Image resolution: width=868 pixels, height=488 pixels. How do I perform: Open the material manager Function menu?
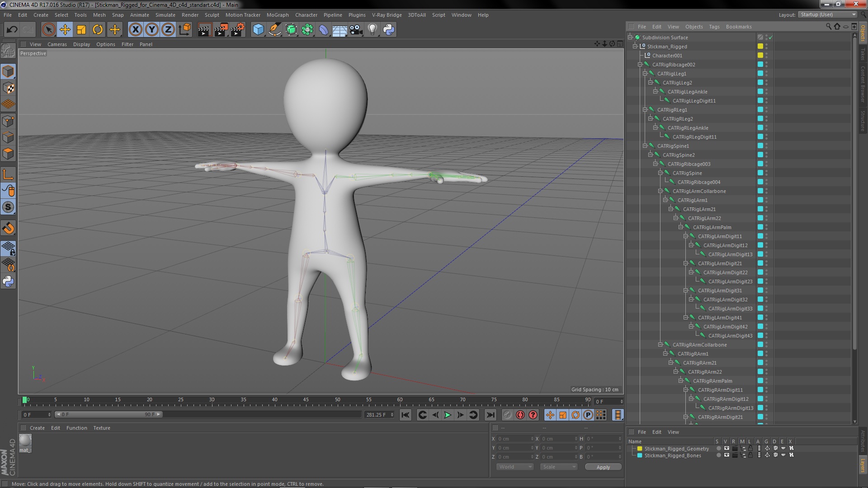[x=76, y=428]
